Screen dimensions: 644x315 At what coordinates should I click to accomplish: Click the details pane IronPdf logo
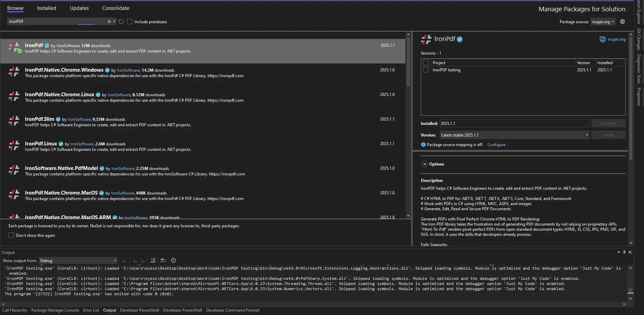coord(426,39)
